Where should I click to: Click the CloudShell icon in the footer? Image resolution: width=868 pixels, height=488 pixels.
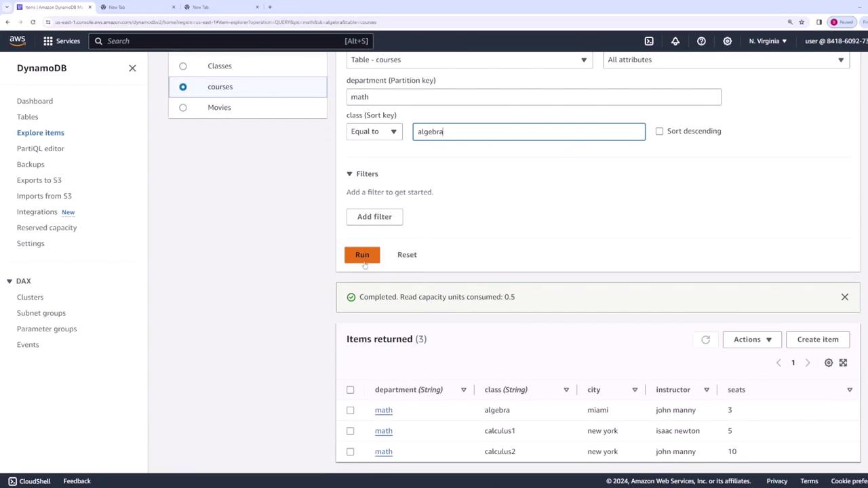12,481
